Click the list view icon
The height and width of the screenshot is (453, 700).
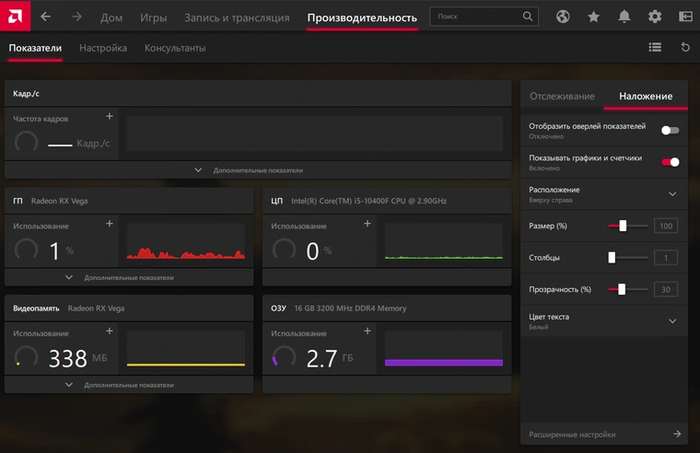coord(655,47)
